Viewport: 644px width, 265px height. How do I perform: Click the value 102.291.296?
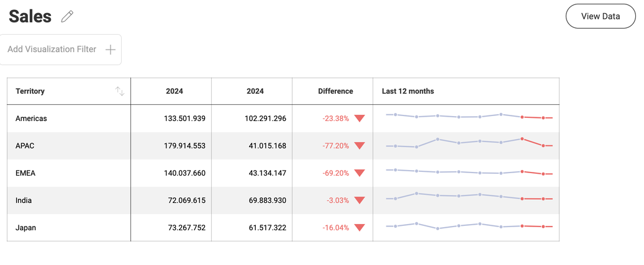(x=265, y=119)
